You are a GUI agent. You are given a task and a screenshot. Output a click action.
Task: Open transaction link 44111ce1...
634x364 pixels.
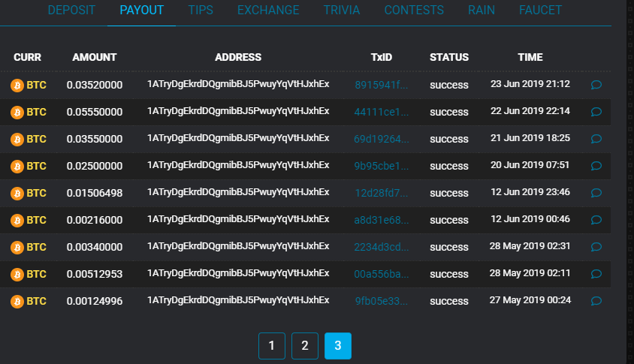tap(382, 112)
